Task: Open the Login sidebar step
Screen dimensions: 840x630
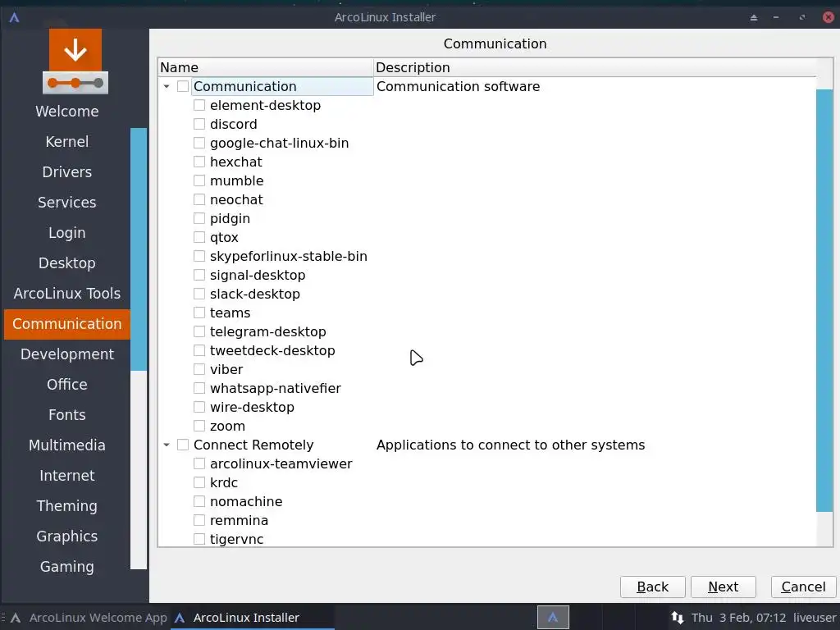Action: coord(67,232)
